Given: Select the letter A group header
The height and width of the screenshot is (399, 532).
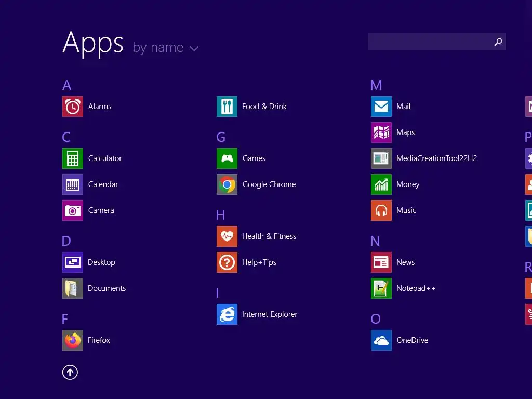Looking at the screenshot, I should (x=67, y=85).
